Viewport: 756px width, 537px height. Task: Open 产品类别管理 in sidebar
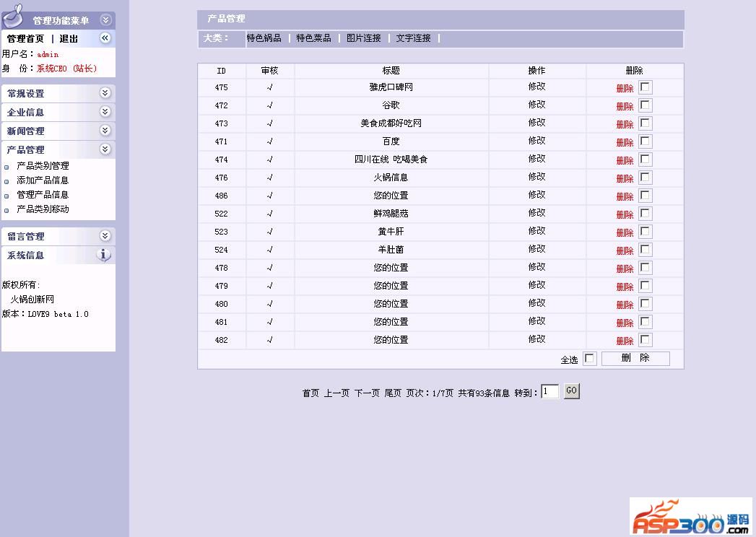pos(43,166)
